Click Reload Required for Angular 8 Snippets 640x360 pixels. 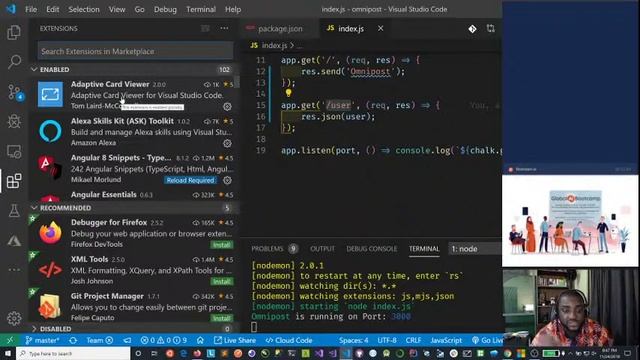pyautogui.click(x=190, y=180)
